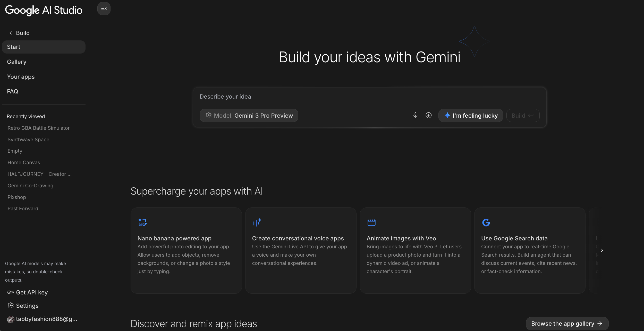Open Home Canvas from recently viewed
Screen dimensions: 644x331
pos(24,162)
